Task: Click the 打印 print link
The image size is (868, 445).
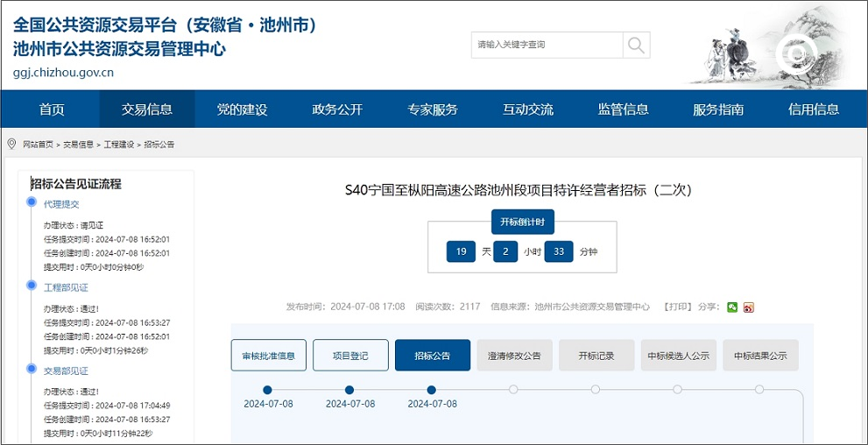Action: (677, 307)
